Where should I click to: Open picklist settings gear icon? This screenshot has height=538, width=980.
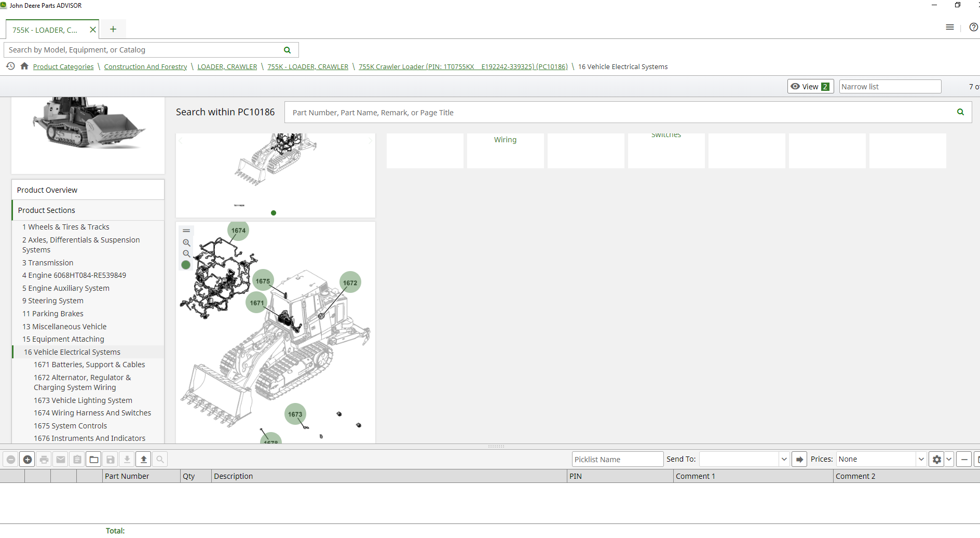[936, 460]
